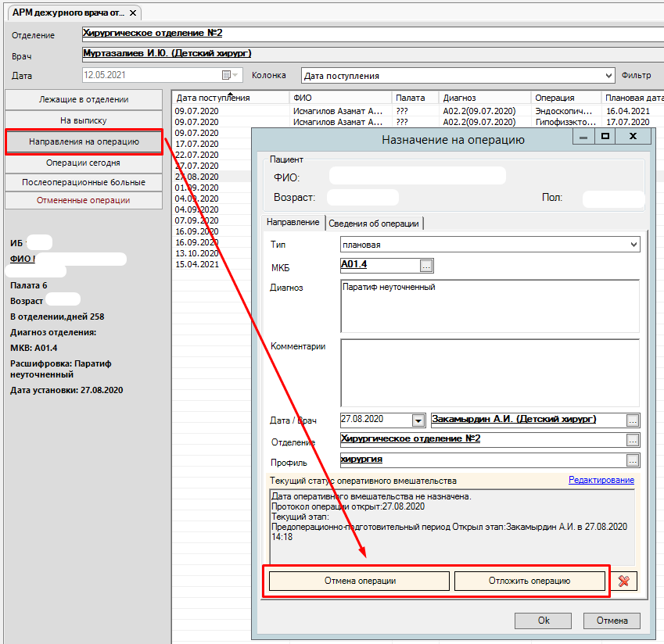Show Отмененные операции list
The image size is (664, 644).
click(x=84, y=201)
